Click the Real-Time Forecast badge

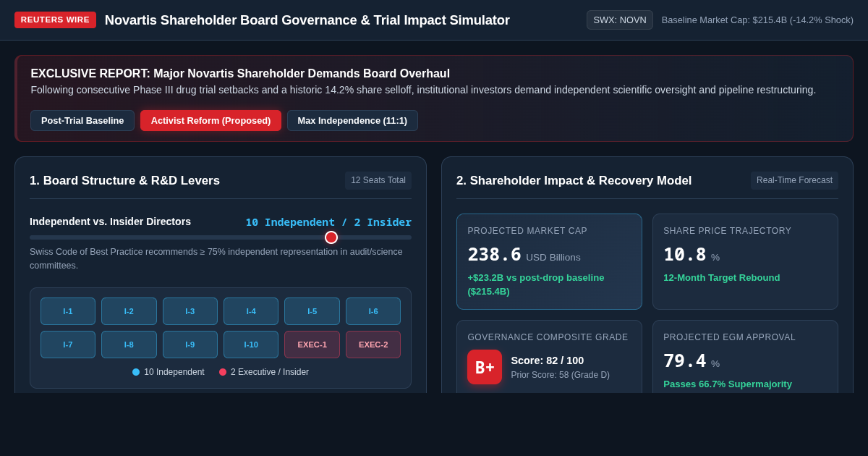tap(794, 180)
